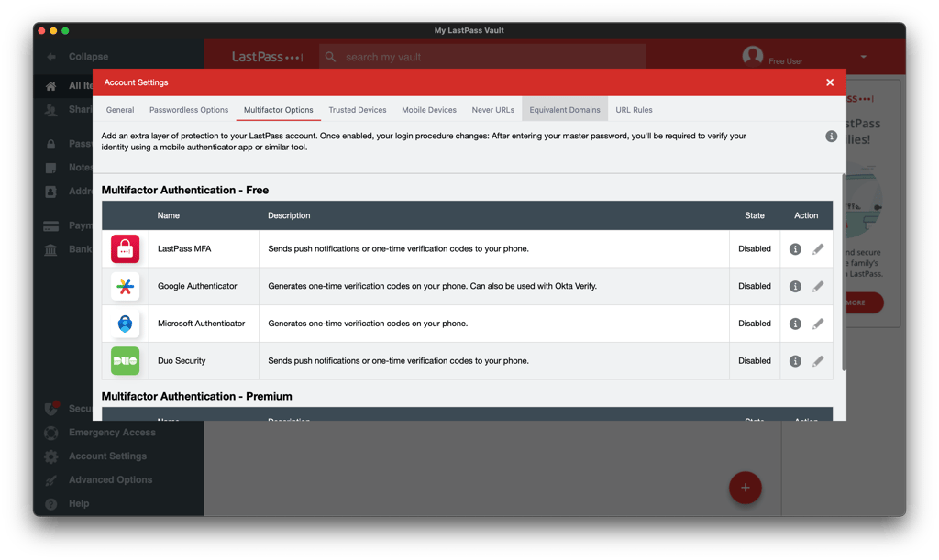
Task: Click the State column header
Action: pyautogui.click(x=755, y=215)
